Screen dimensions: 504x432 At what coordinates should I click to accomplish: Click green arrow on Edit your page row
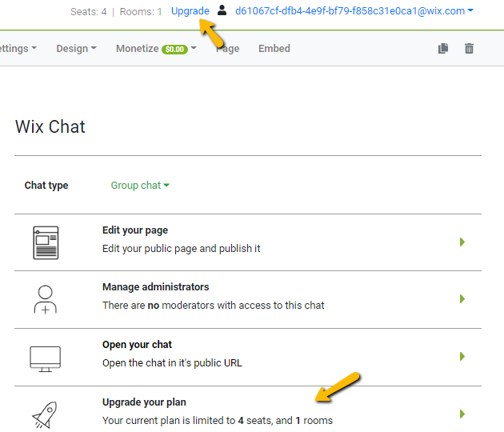462,242
